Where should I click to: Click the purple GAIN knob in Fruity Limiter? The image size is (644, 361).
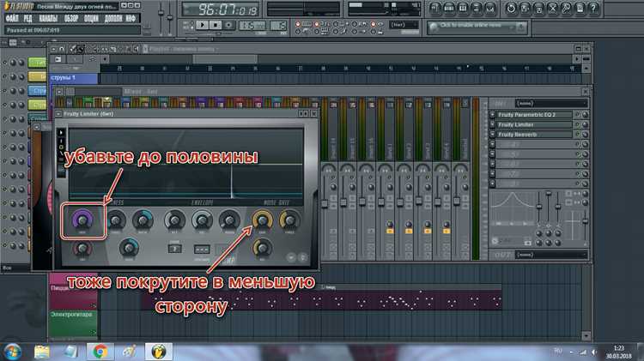pyautogui.click(x=82, y=220)
